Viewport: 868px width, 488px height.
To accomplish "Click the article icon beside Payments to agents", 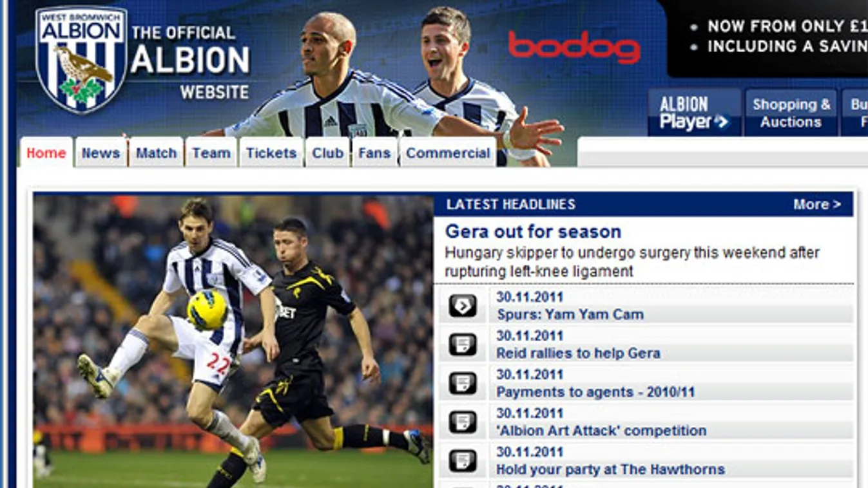I will coord(463,383).
